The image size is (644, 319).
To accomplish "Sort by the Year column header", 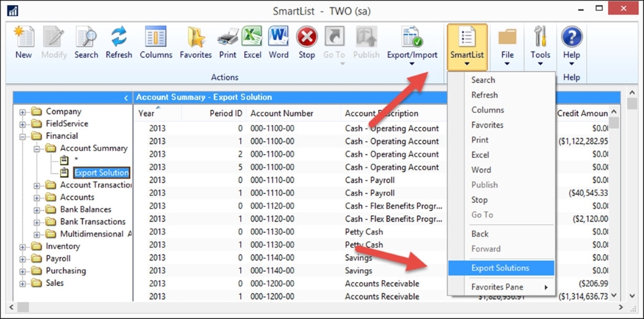I will [x=158, y=113].
